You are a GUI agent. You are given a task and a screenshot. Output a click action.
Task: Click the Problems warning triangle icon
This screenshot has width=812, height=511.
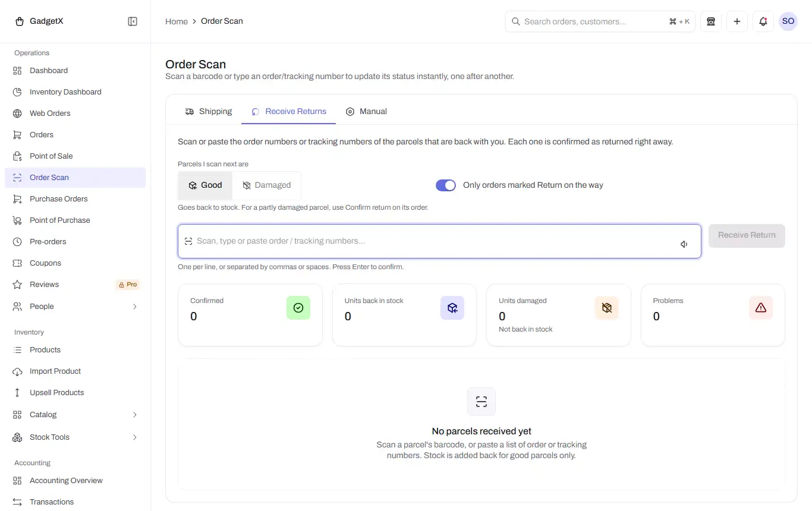tap(761, 308)
